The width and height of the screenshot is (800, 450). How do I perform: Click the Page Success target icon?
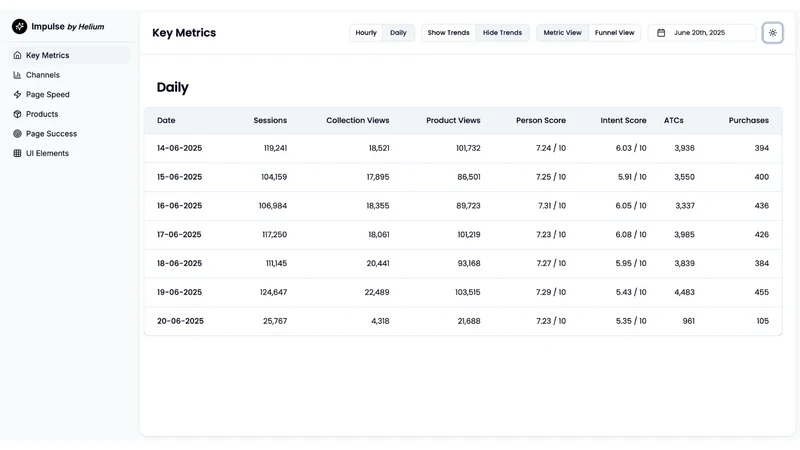17,134
